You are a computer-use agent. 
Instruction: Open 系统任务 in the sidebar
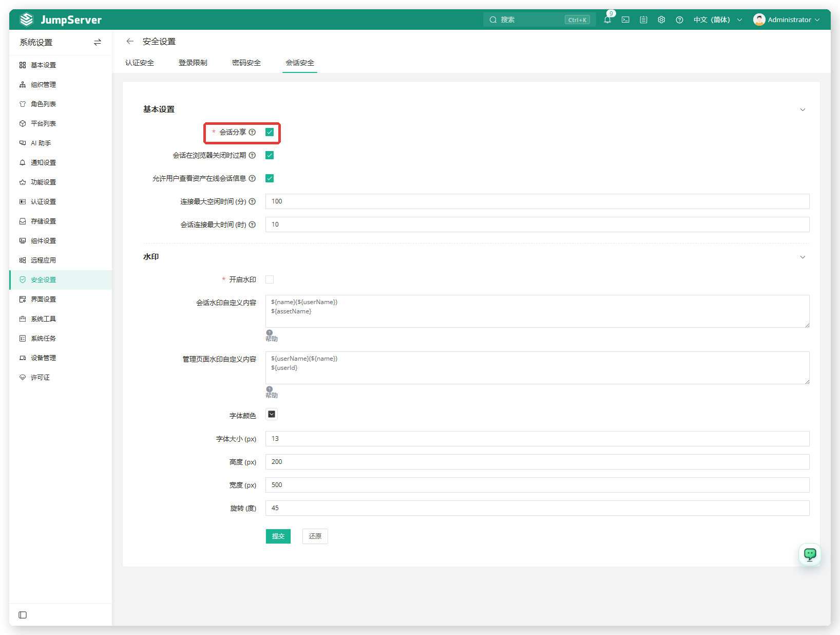pyautogui.click(x=61, y=338)
